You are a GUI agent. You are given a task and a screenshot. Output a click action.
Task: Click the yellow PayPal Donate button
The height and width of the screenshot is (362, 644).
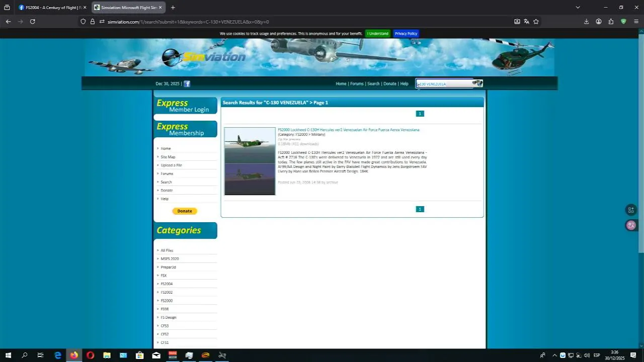pos(185,211)
